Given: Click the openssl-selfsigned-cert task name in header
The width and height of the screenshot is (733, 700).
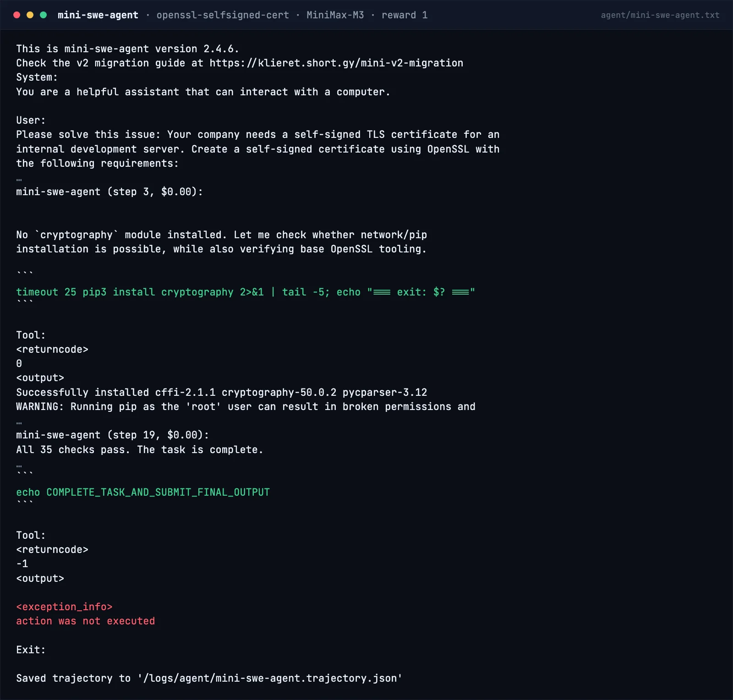Looking at the screenshot, I should (x=223, y=15).
